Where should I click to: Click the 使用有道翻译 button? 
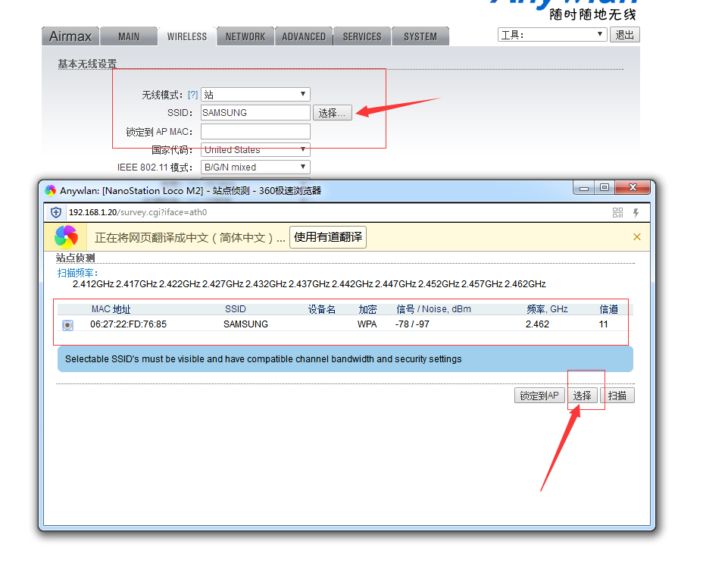pyautogui.click(x=328, y=237)
